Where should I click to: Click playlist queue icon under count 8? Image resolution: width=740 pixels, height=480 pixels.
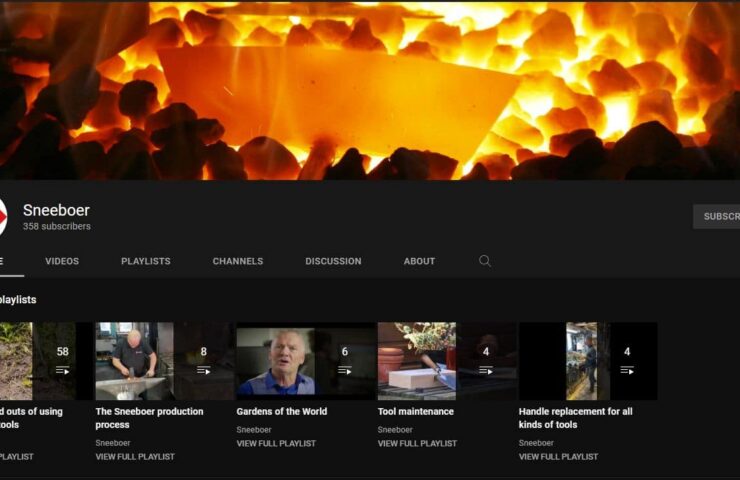coord(203,371)
